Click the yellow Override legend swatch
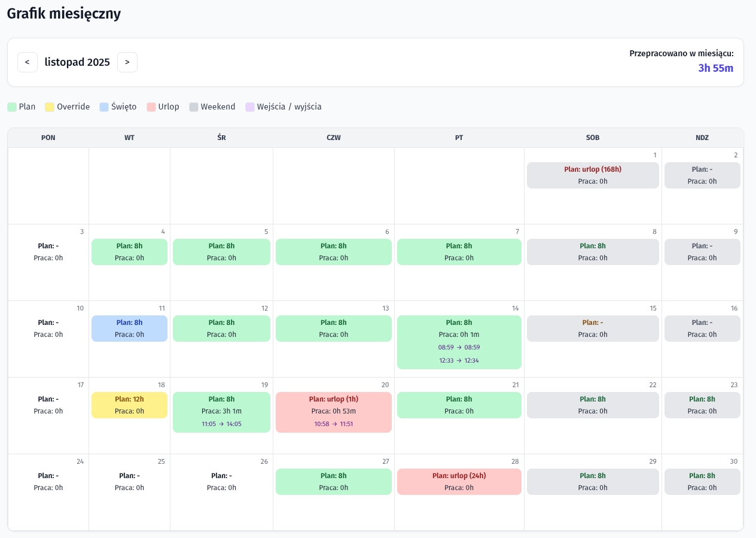Viewport: 756px width, 538px height. click(50, 107)
